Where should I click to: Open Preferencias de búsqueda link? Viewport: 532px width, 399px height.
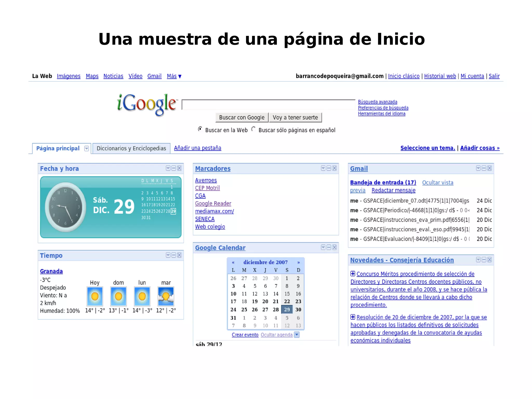pos(383,108)
